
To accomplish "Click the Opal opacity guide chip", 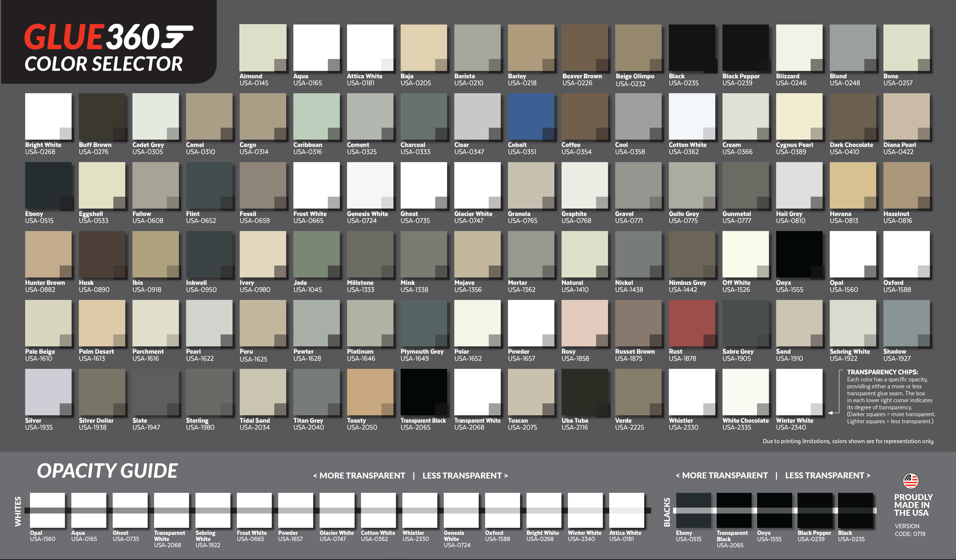I will (47, 510).
